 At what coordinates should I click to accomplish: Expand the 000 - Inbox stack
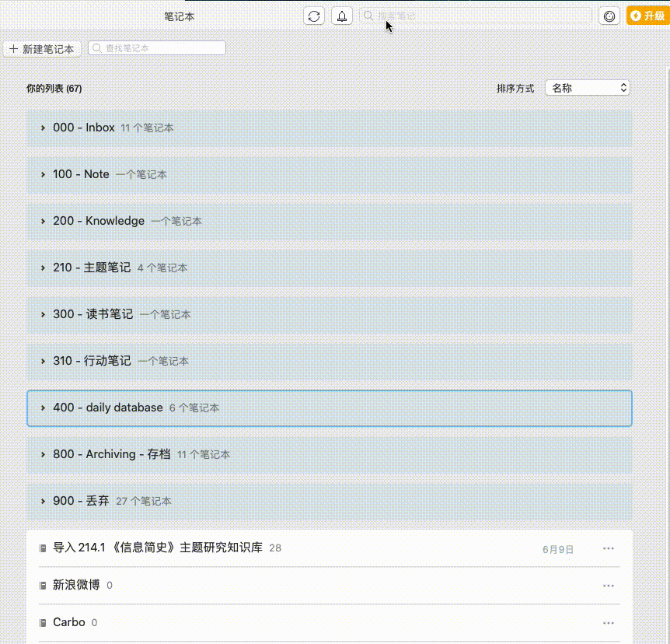(x=43, y=128)
